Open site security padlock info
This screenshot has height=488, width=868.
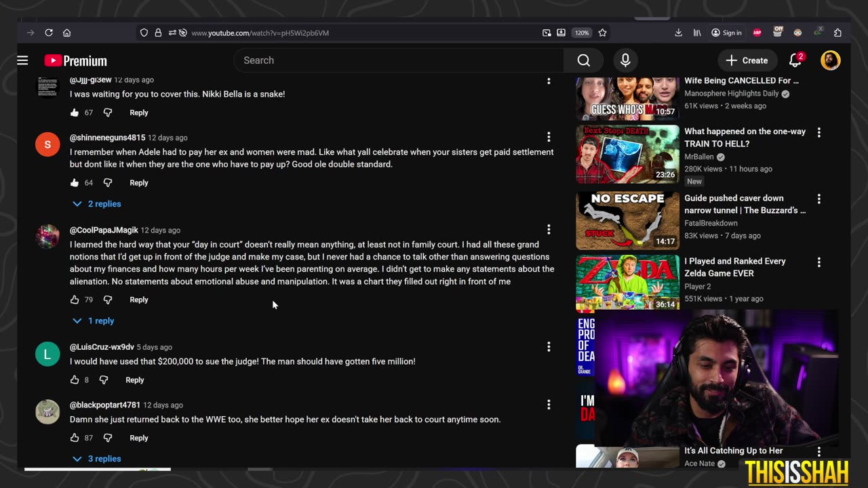pyautogui.click(x=158, y=33)
